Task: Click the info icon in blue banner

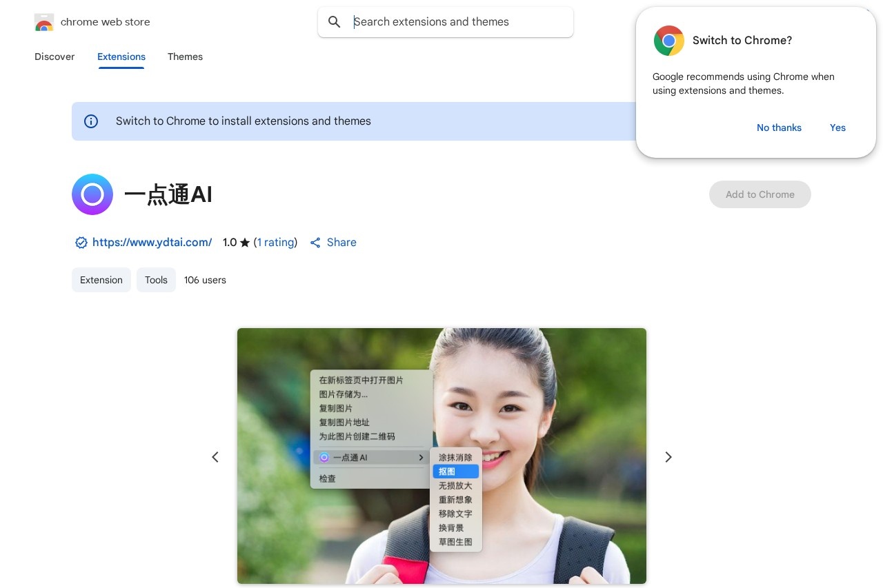Action: coord(91,121)
